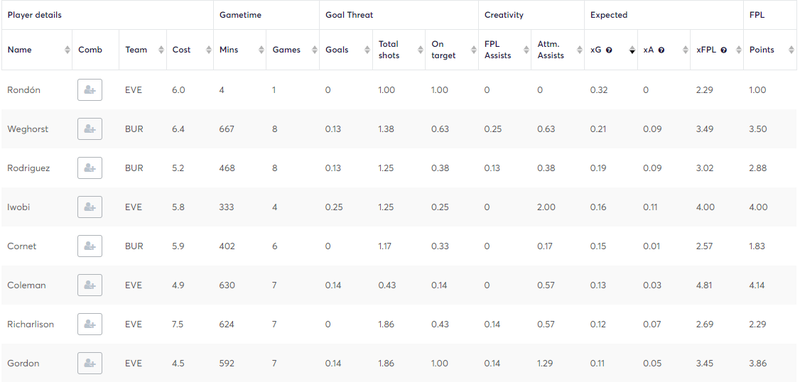800x382 pixels.
Task: Add Cornet to the comparison
Action: point(90,246)
